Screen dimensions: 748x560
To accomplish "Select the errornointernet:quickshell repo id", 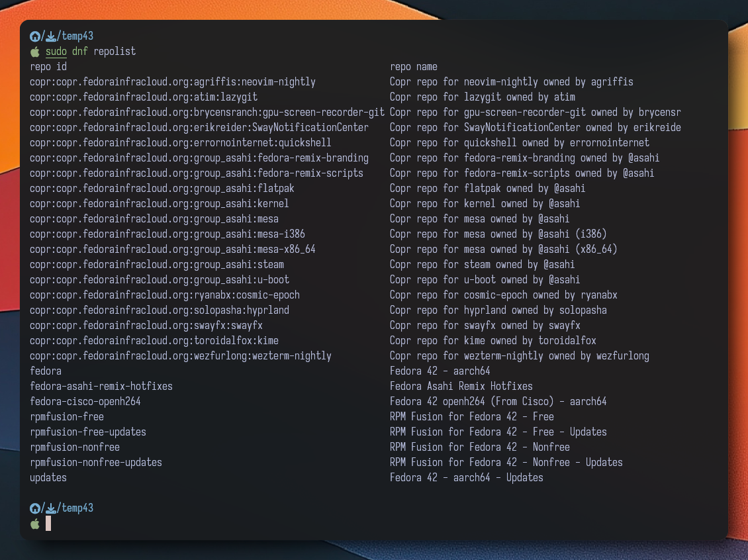I will point(180,143).
